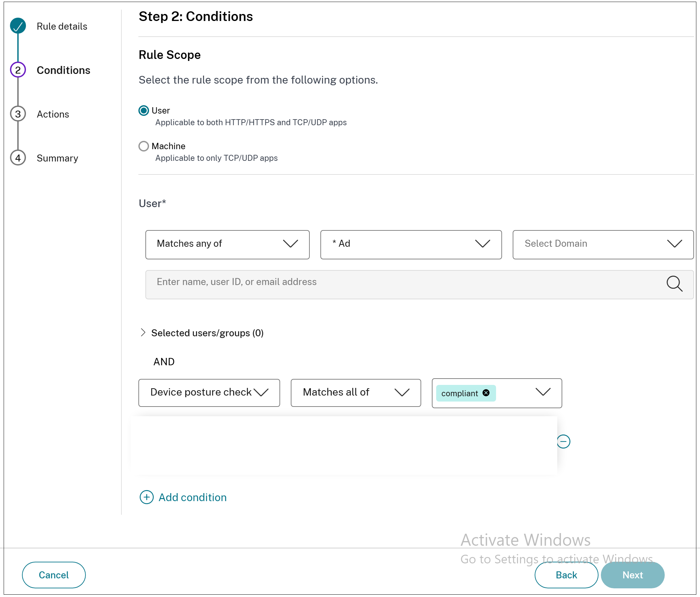Image resolution: width=700 pixels, height=597 pixels.
Task: Click 'Applicable to both HTTP/HTTPS and TCP/UDP apps' text
Action: 251,123
